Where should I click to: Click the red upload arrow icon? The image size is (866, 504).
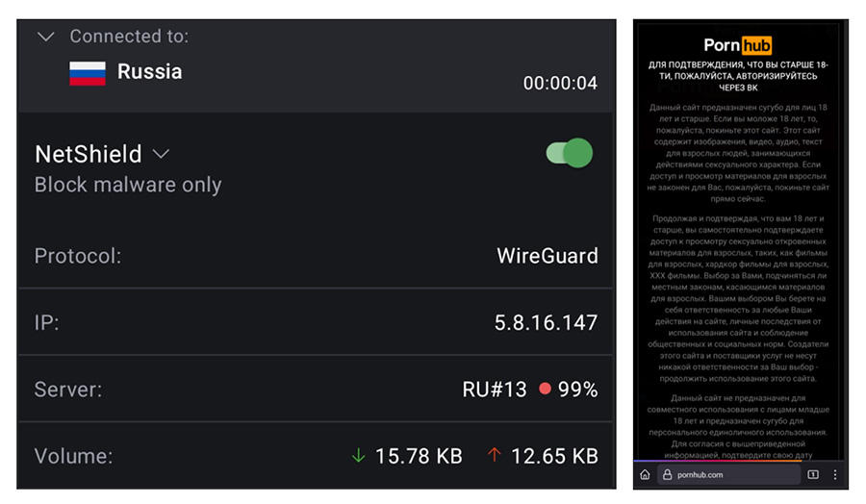point(495,455)
